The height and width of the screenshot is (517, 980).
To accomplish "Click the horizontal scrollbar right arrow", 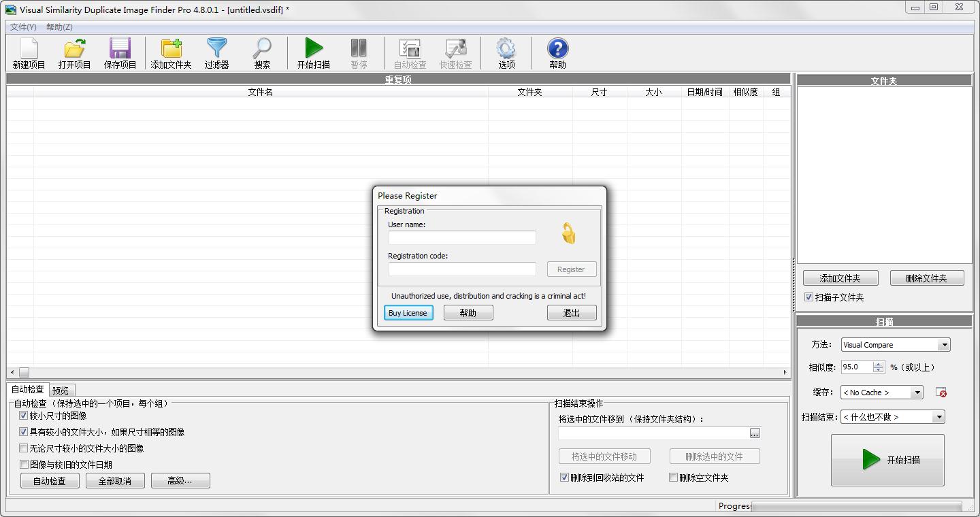I will point(785,372).
